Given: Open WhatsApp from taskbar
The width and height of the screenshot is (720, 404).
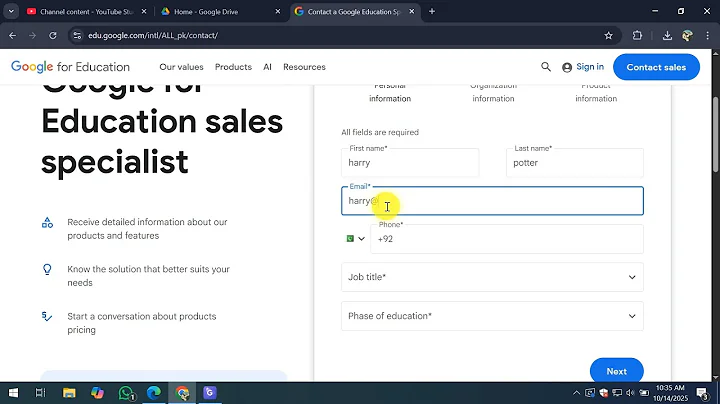Looking at the screenshot, I should [x=126, y=393].
